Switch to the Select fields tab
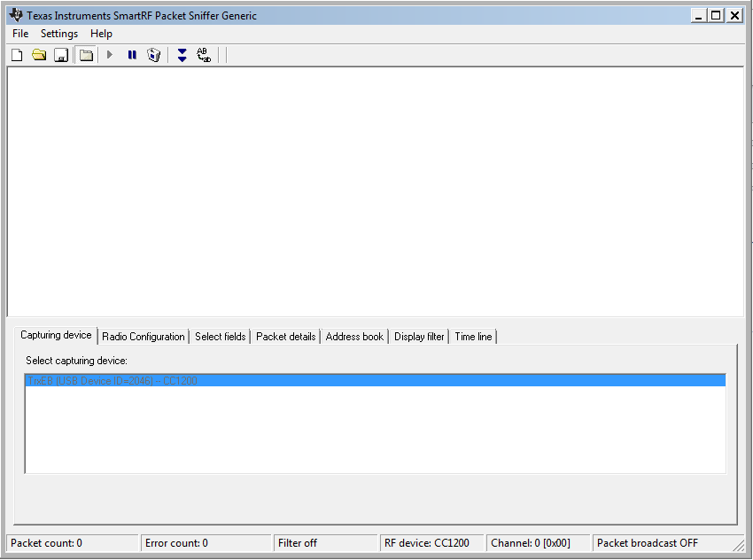 click(221, 337)
